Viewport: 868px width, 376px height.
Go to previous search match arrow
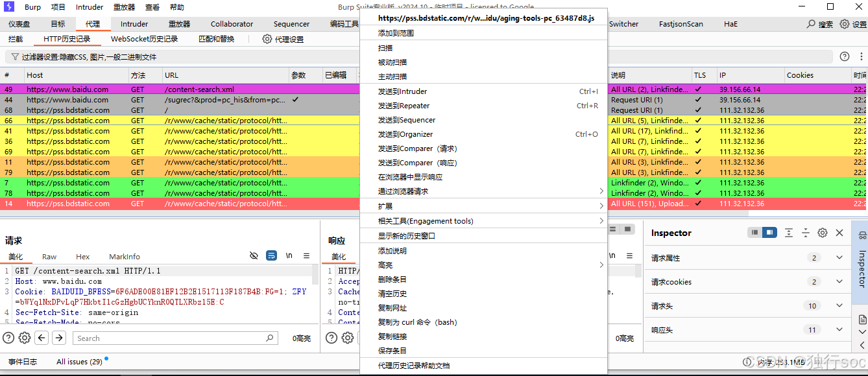pos(42,338)
